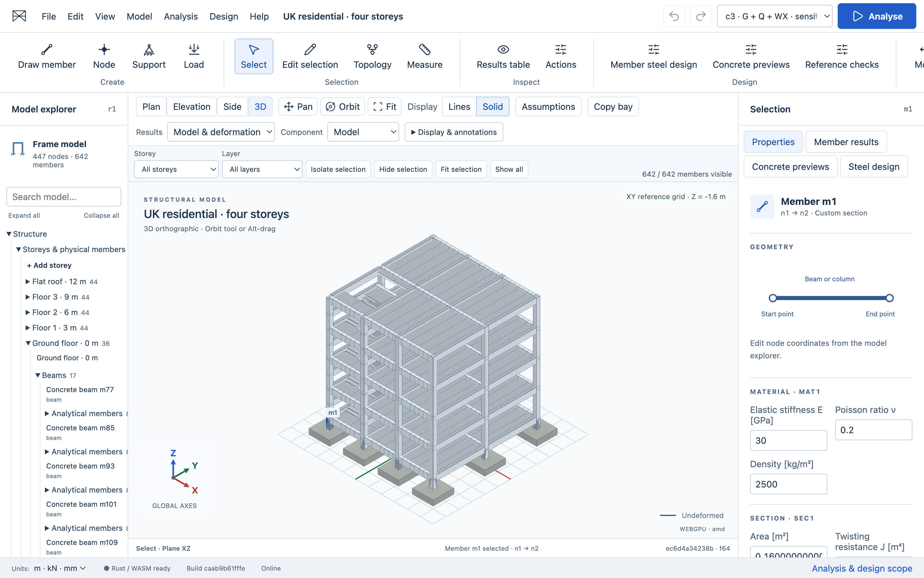This screenshot has width=924, height=578.
Task: Open the Storey filter dropdown
Action: click(x=176, y=169)
